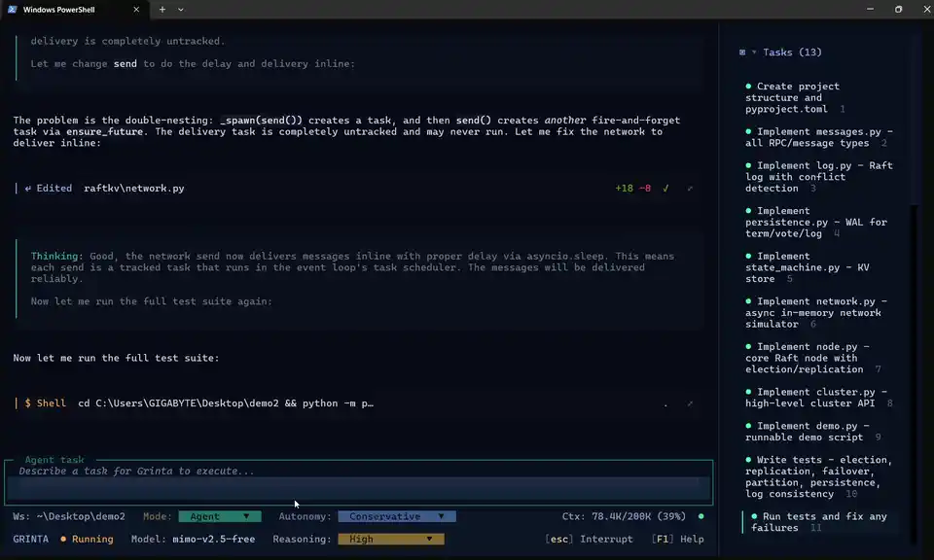Click the '+18' additions count
Viewport: 934px width, 560px height.
coord(624,189)
